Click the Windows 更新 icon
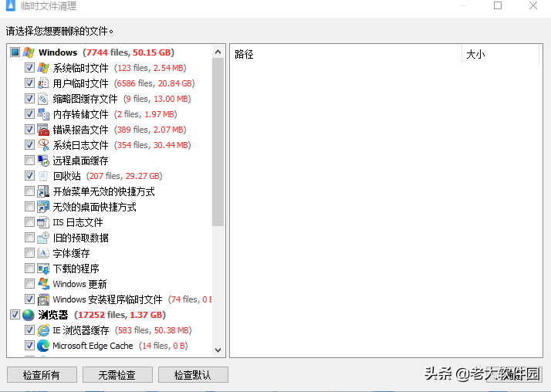Image resolution: width=551 pixels, height=392 pixels. pos(44,284)
